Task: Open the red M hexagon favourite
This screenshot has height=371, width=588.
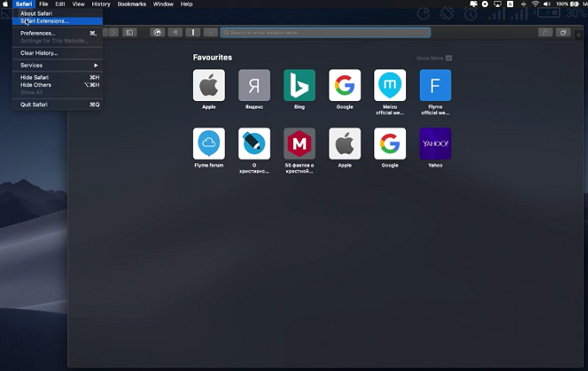Action: [x=299, y=144]
